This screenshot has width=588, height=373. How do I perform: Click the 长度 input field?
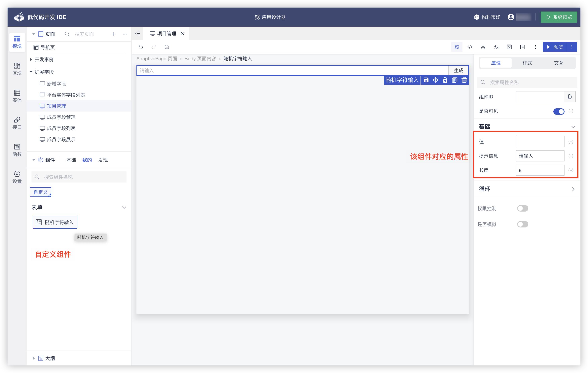tap(539, 170)
